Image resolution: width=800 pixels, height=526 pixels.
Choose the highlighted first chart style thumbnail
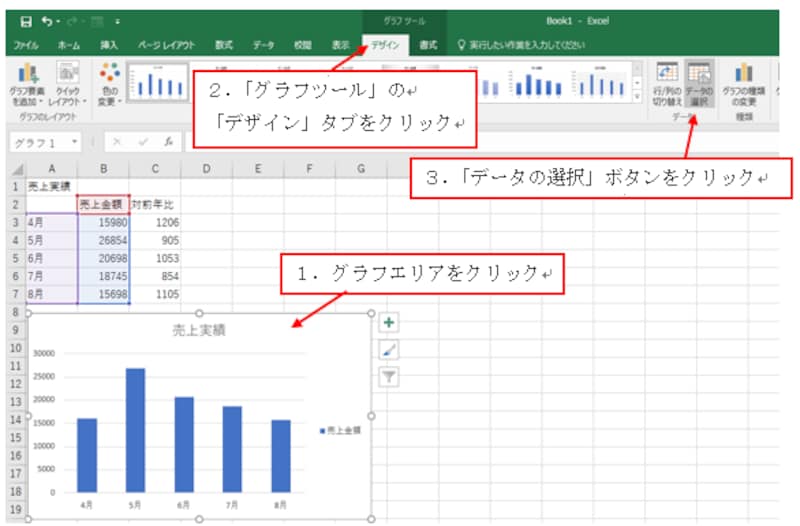tap(158, 82)
